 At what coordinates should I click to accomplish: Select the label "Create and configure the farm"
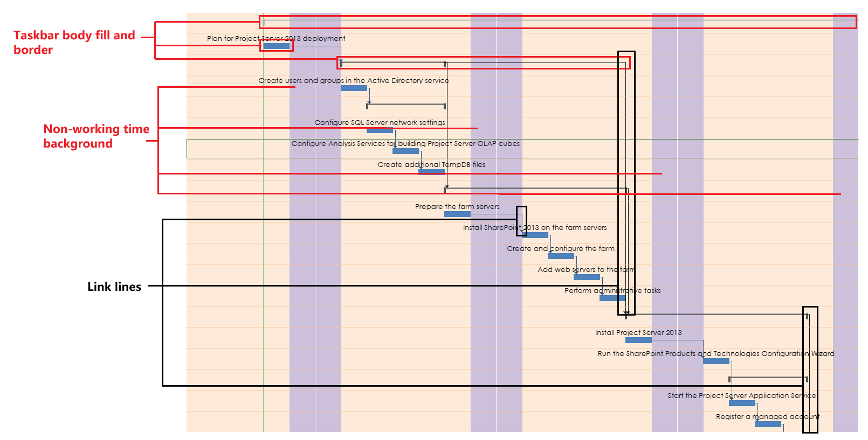(561, 249)
